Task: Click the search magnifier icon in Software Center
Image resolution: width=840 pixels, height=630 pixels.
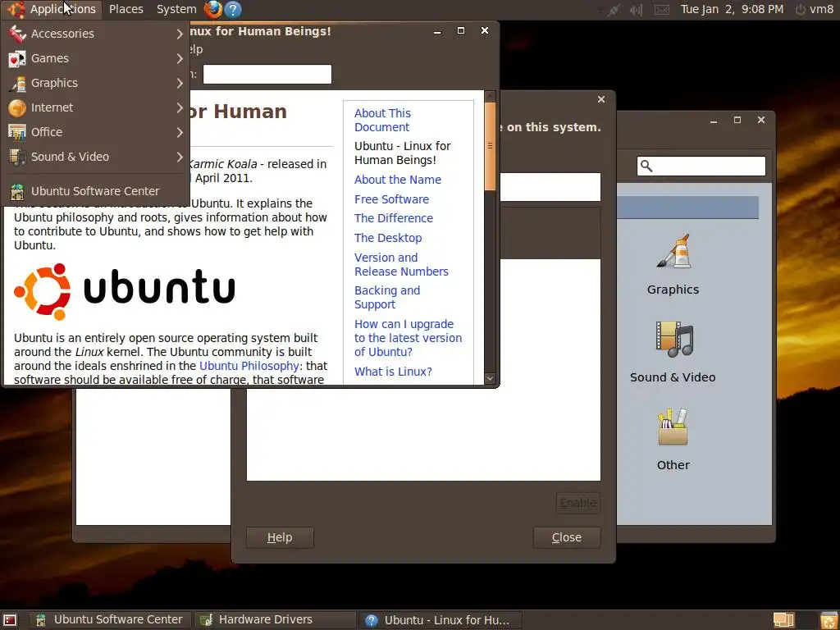Action: tap(646, 166)
